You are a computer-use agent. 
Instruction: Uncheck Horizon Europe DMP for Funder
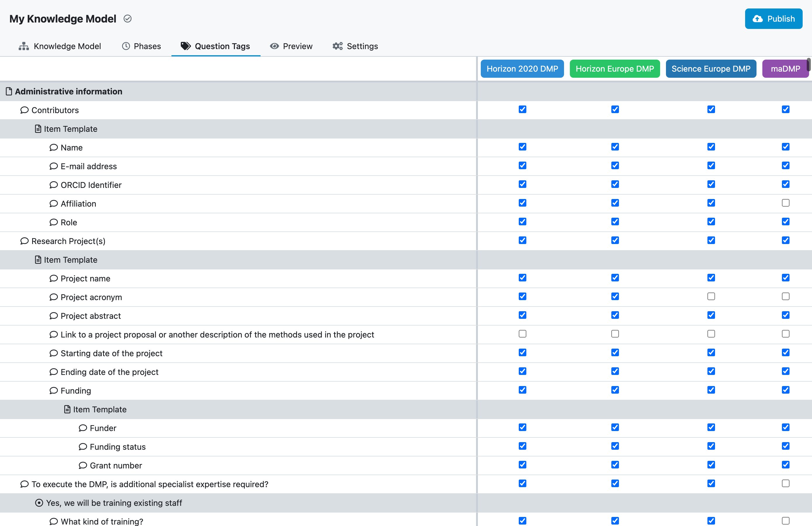(615, 427)
